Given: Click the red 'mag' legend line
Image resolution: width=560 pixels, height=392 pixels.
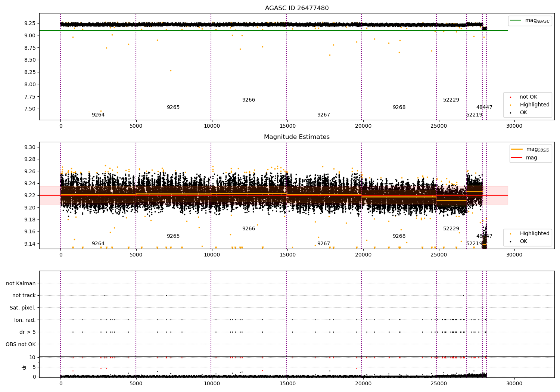Looking at the screenshot, I should pyautogui.click(x=517, y=158).
